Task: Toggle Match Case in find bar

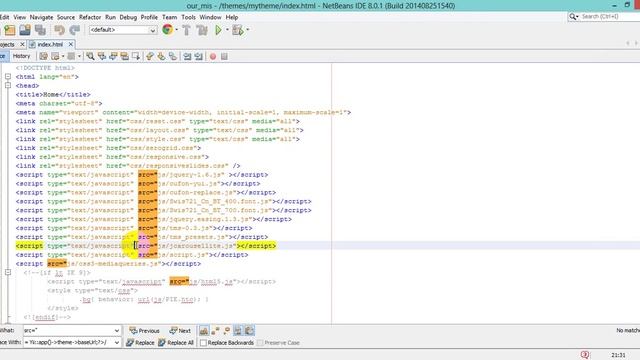Action: [x=204, y=330]
